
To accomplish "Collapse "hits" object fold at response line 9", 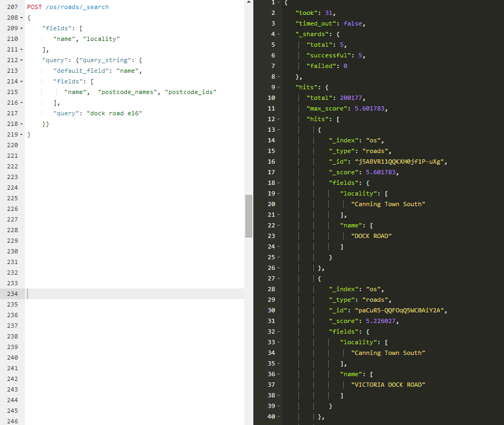I will coord(279,87).
